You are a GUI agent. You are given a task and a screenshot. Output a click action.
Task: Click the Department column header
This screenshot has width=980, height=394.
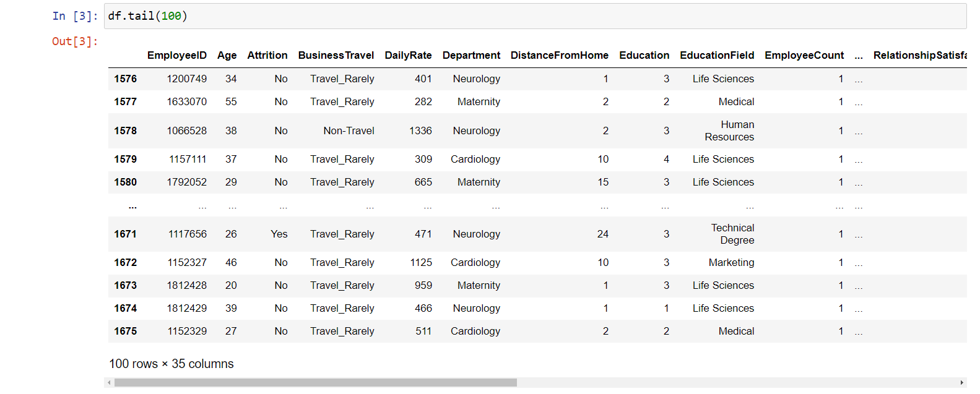471,56
